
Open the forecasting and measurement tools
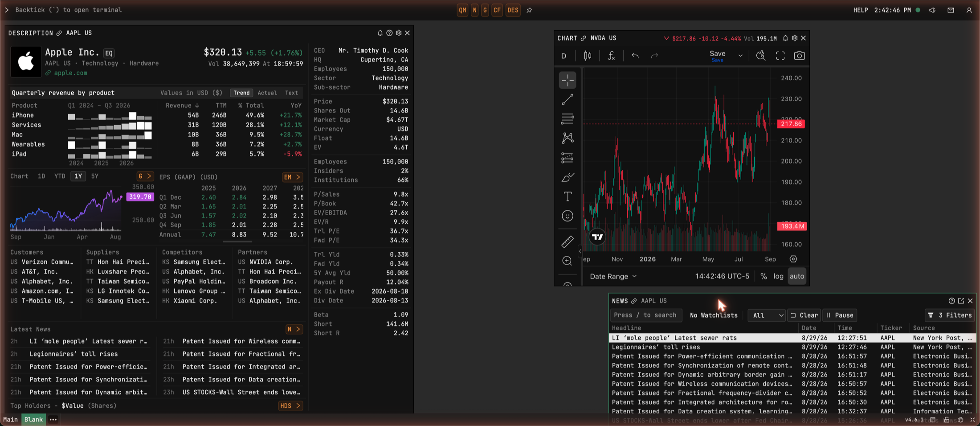tap(567, 158)
